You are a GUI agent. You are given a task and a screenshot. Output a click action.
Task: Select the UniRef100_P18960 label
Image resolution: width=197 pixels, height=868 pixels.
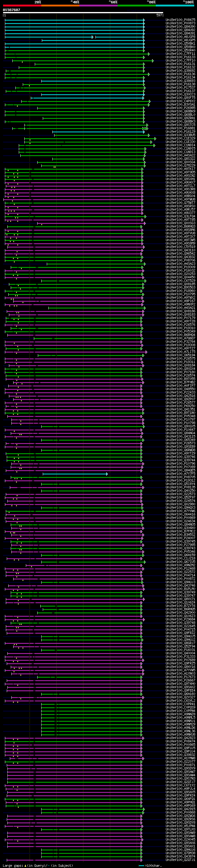click(180, 291)
